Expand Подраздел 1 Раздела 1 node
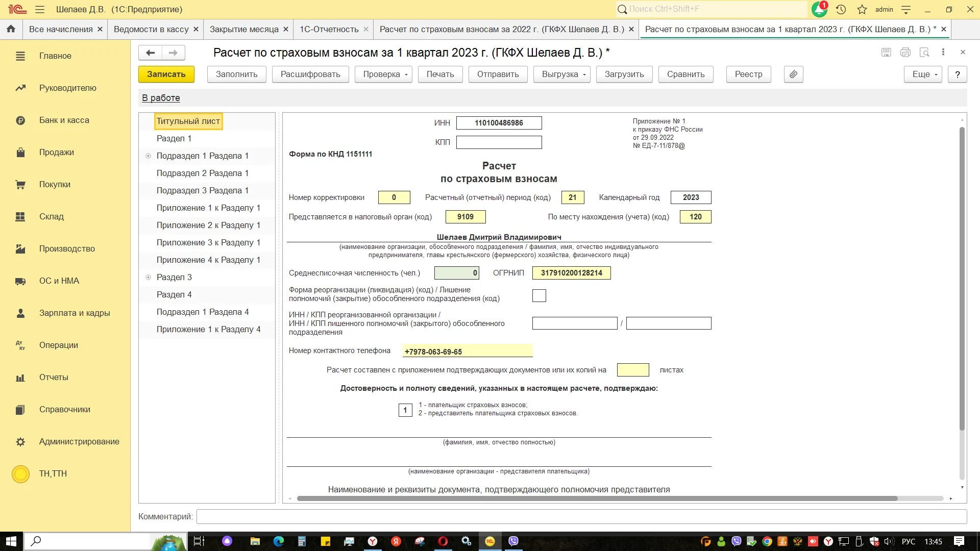980x551 pixels. pos(149,156)
